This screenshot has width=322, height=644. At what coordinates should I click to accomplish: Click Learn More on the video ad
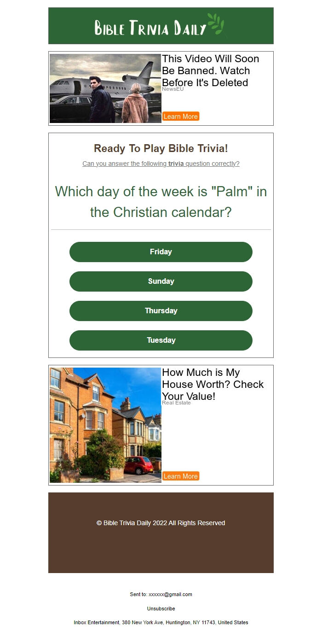pos(181,117)
